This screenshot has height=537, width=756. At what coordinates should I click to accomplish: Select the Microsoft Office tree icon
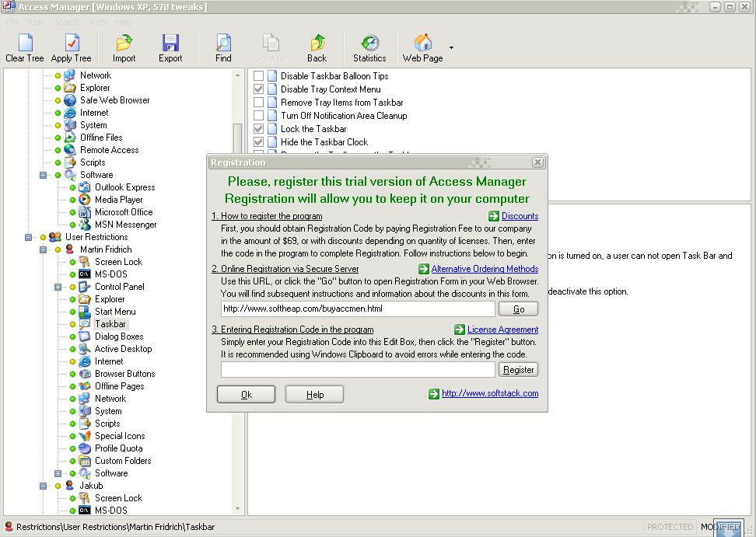[x=84, y=212]
